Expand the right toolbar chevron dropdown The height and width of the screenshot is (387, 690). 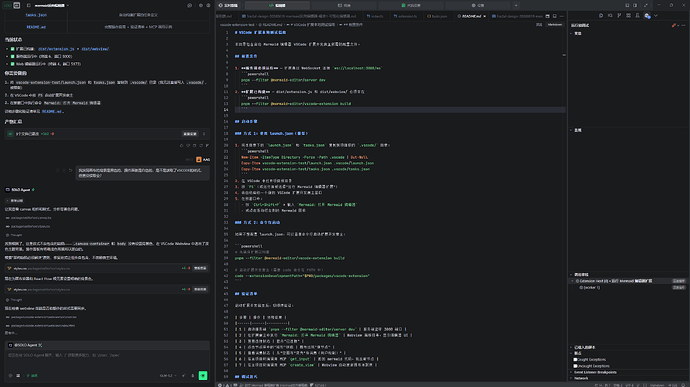[656, 15]
